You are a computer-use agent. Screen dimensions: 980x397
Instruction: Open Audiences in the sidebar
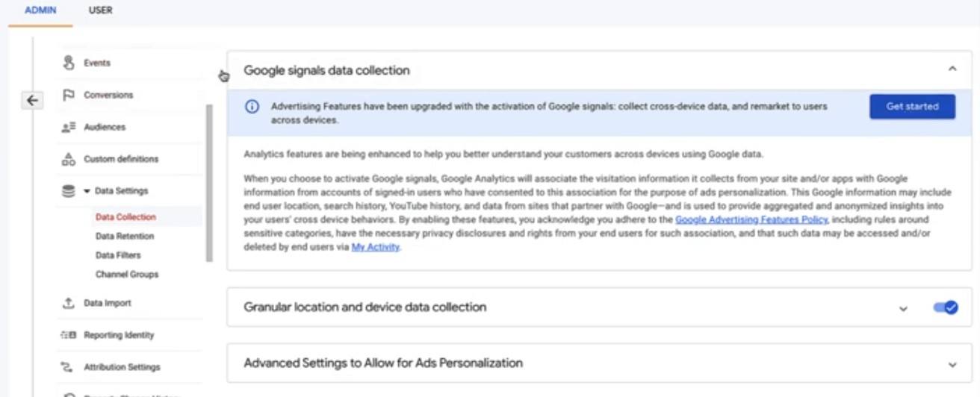pyautogui.click(x=105, y=127)
